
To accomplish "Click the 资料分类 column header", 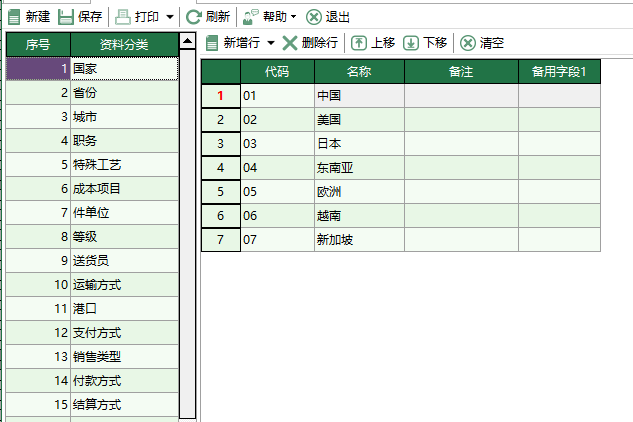I will click(124, 44).
